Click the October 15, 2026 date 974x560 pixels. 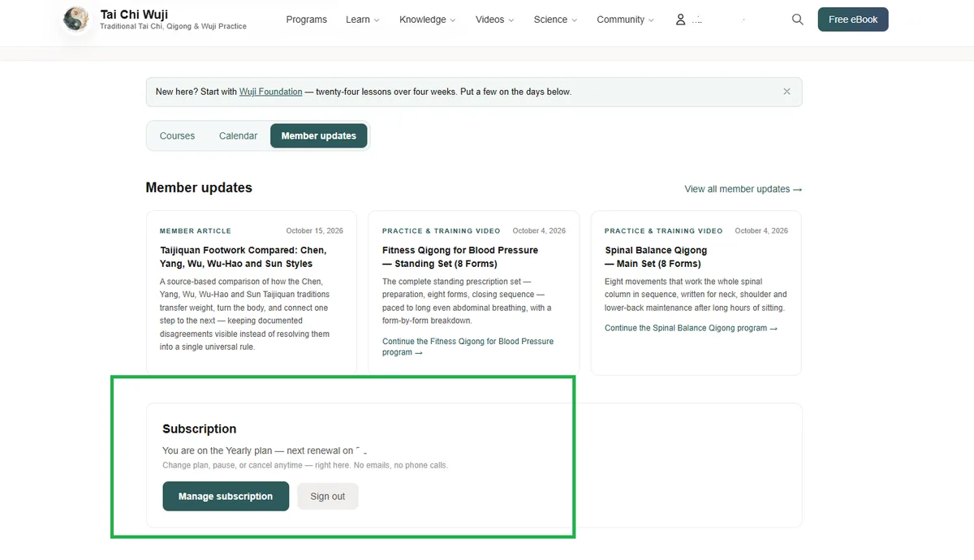(315, 231)
